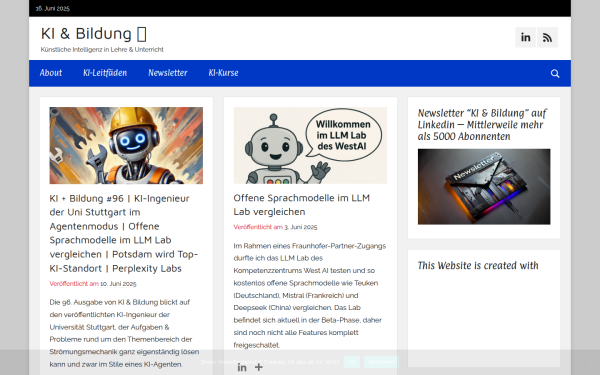Decline cookies with the Ablehnen button
This screenshot has width=600, height=375.
[x=381, y=362]
